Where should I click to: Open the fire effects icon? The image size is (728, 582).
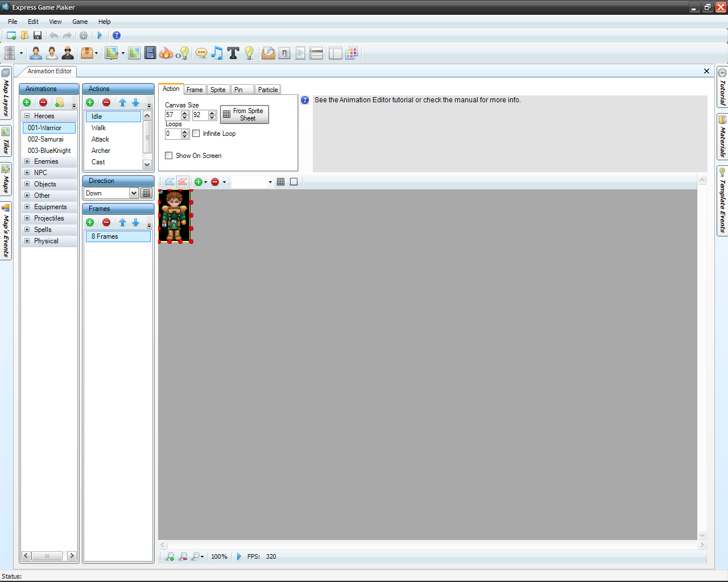pyautogui.click(x=166, y=53)
